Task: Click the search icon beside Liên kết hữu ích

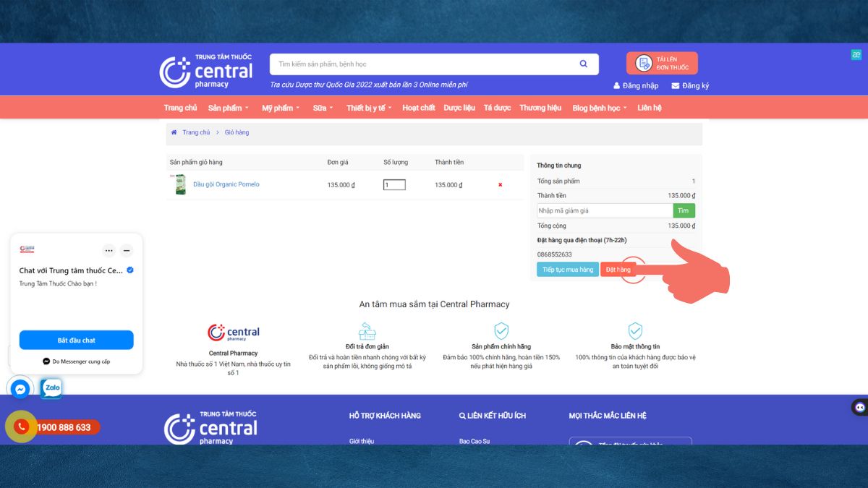Action: click(x=462, y=416)
